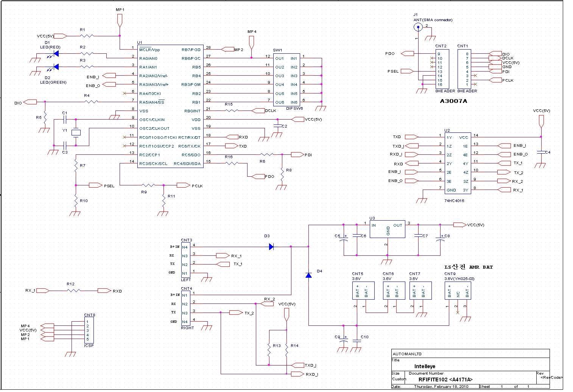This screenshot has height=392, width=573.
Task: Select the 74HC4016 part label
Action: coord(454,201)
